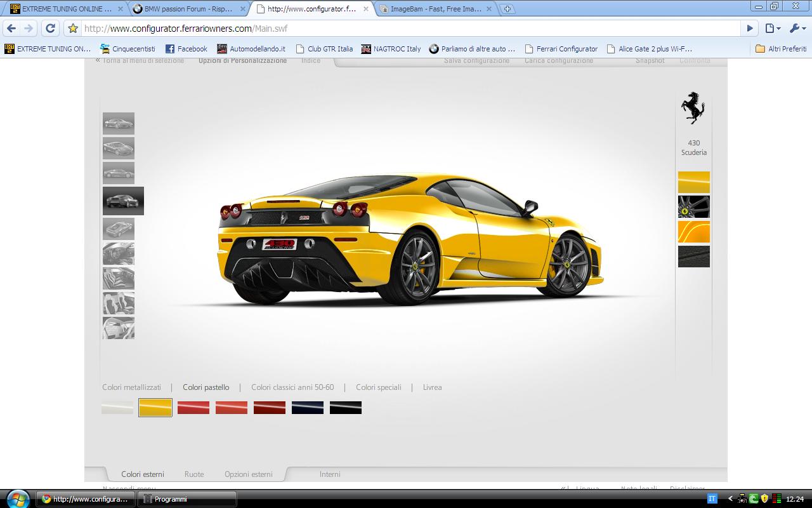Open Livrea category

tap(433, 387)
